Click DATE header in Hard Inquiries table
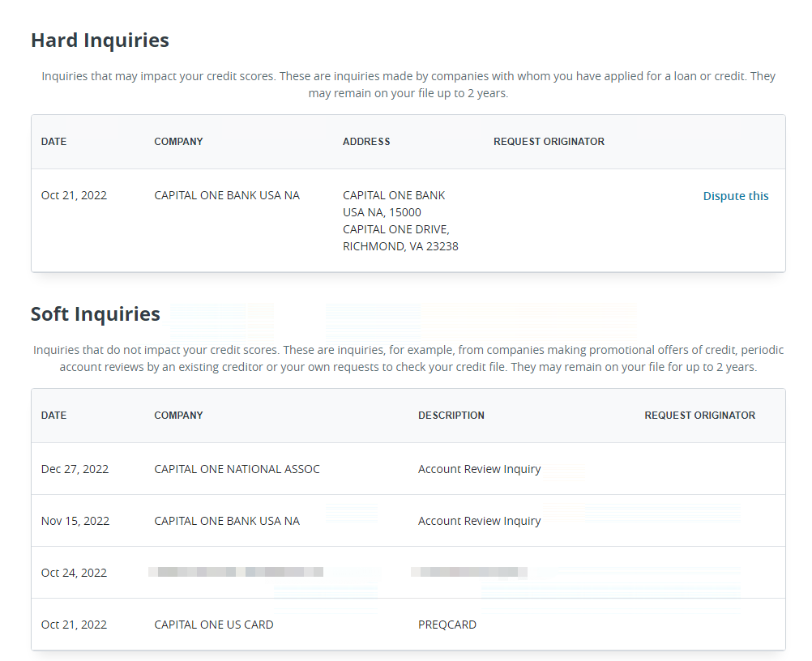 [53, 142]
